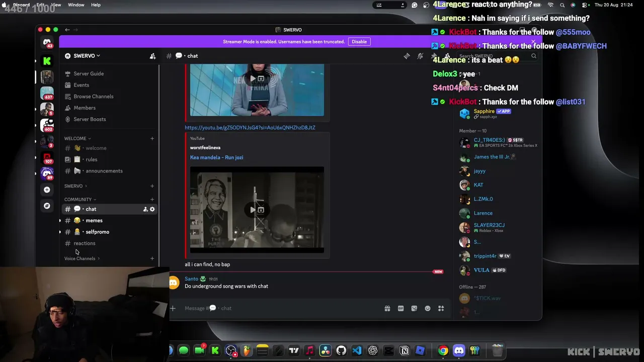
Task: Create channel in Voice Channels category
Action: [152, 258]
